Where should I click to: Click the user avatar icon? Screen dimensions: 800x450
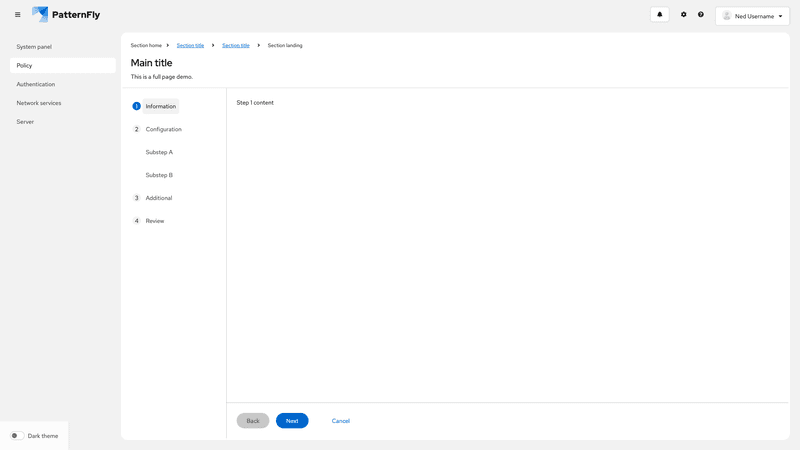727,16
